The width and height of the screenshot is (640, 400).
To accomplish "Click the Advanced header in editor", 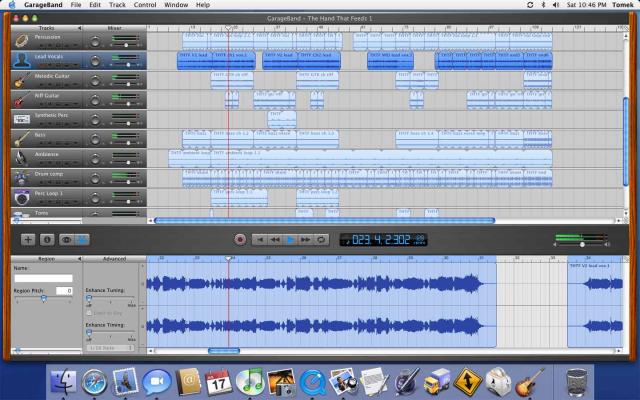I will [115, 259].
